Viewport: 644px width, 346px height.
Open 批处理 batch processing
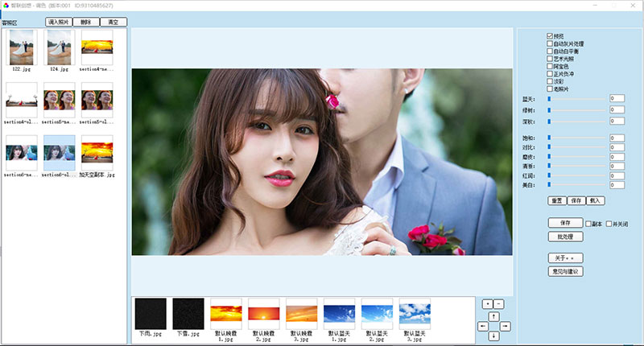(x=564, y=237)
